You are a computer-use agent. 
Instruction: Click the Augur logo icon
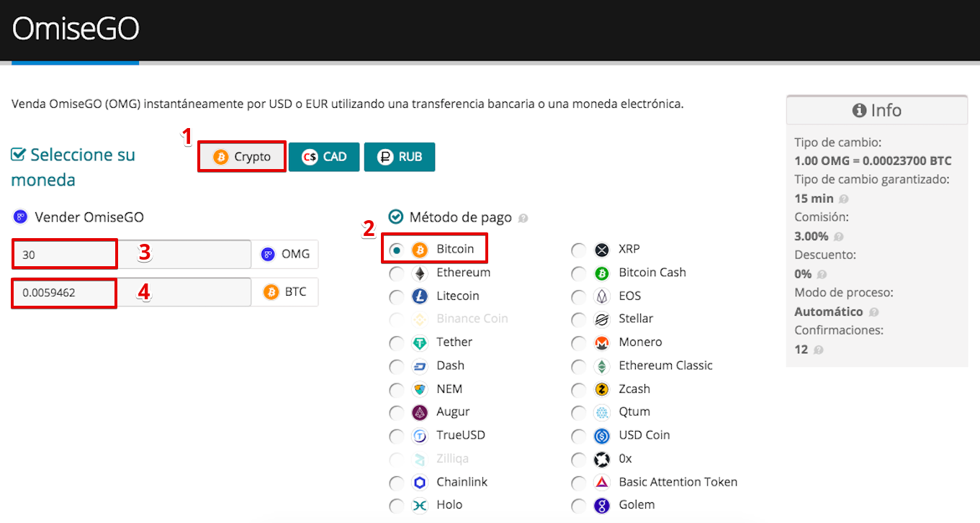click(420, 413)
